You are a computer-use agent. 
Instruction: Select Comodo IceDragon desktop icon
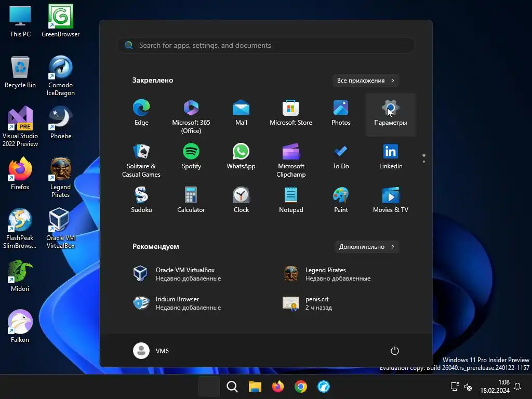(60, 76)
